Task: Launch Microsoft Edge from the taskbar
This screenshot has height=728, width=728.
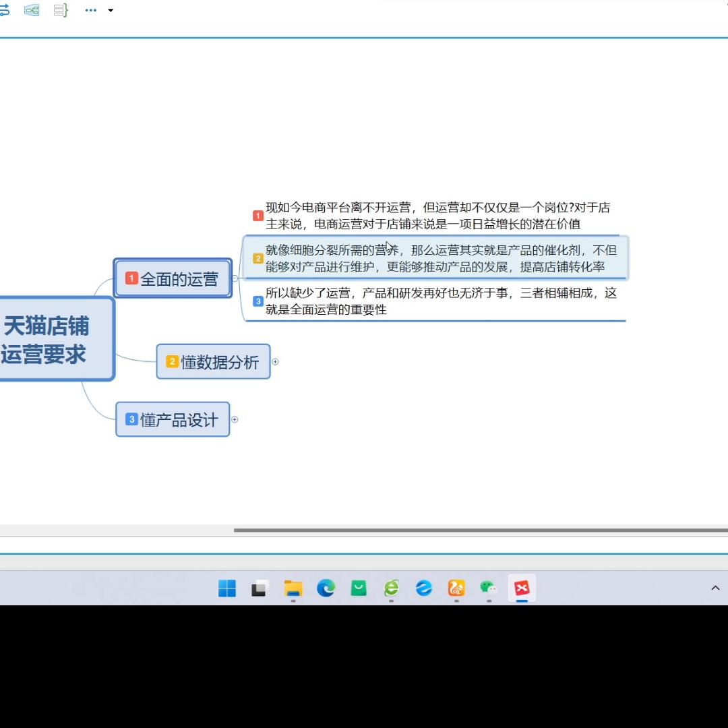Action: 326,588
